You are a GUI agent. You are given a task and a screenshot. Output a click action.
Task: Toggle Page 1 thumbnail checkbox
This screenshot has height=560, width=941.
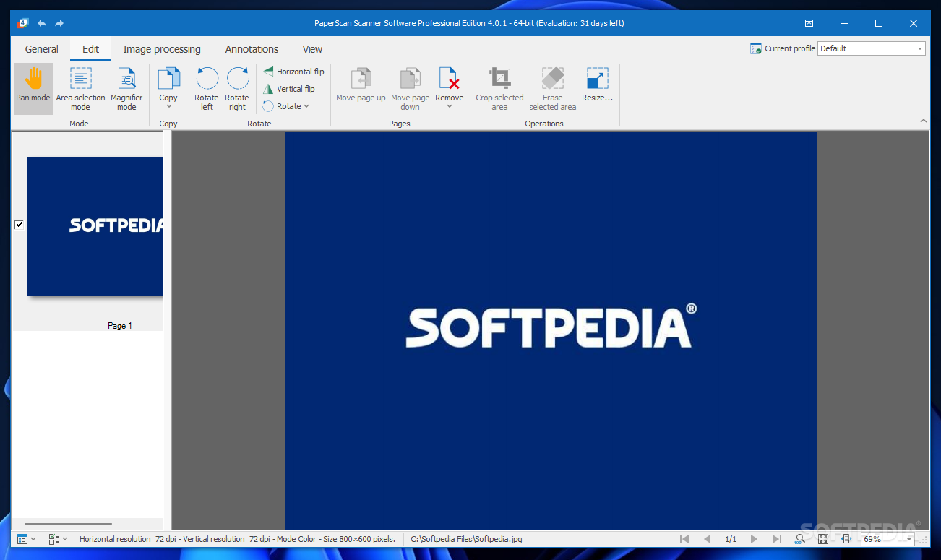tap(19, 225)
